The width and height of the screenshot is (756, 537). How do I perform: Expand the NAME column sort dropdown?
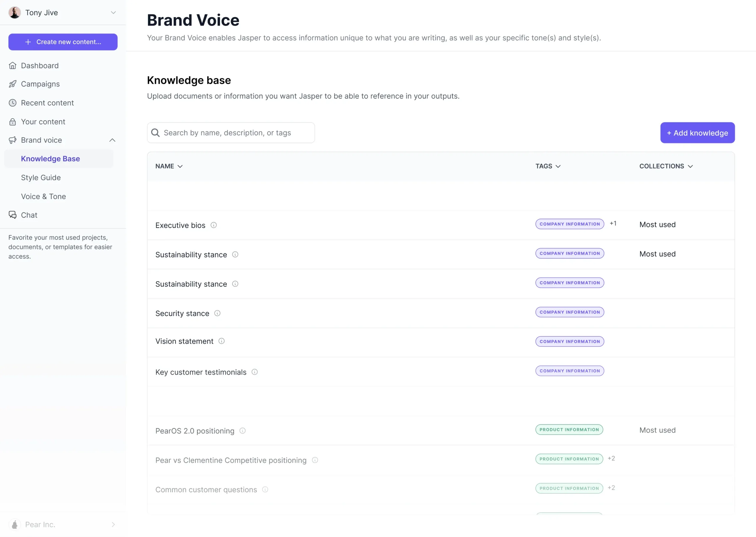click(x=180, y=166)
